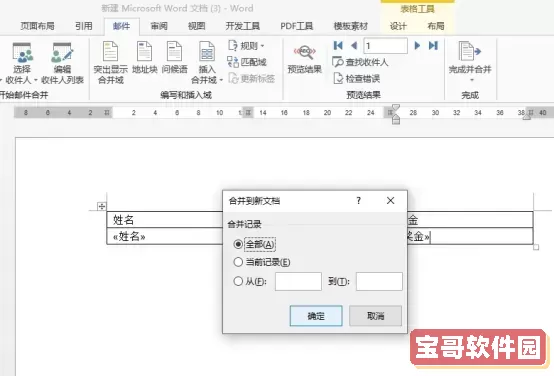Click Highlight Merge Fields (突出显示合并域)

pos(111,64)
